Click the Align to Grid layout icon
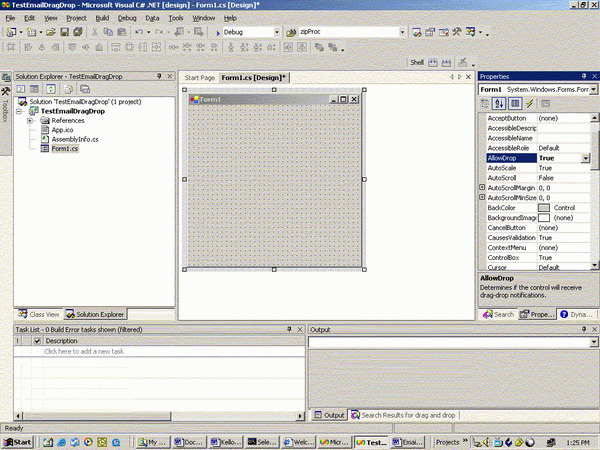Image resolution: width=600 pixels, height=450 pixels. [11, 47]
